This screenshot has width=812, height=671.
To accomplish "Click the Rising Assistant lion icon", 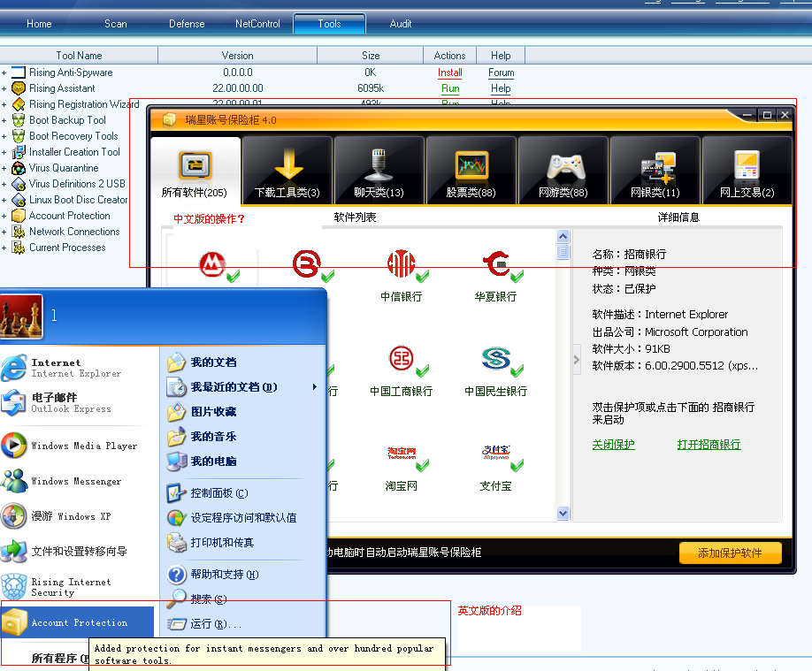I will (x=18, y=88).
